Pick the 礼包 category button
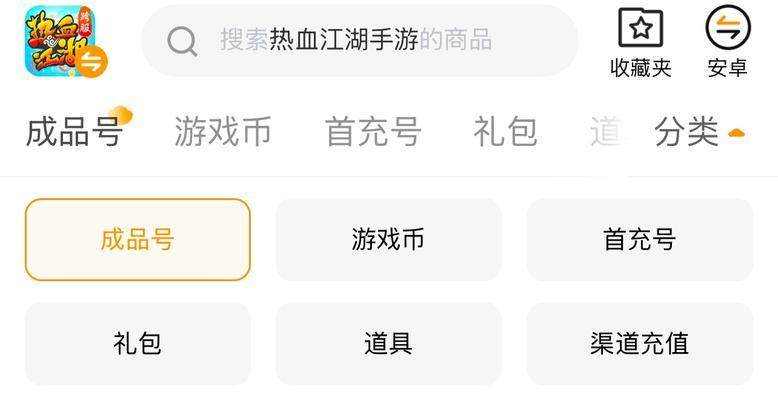The width and height of the screenshot is (778, 400). pos(137,343)
